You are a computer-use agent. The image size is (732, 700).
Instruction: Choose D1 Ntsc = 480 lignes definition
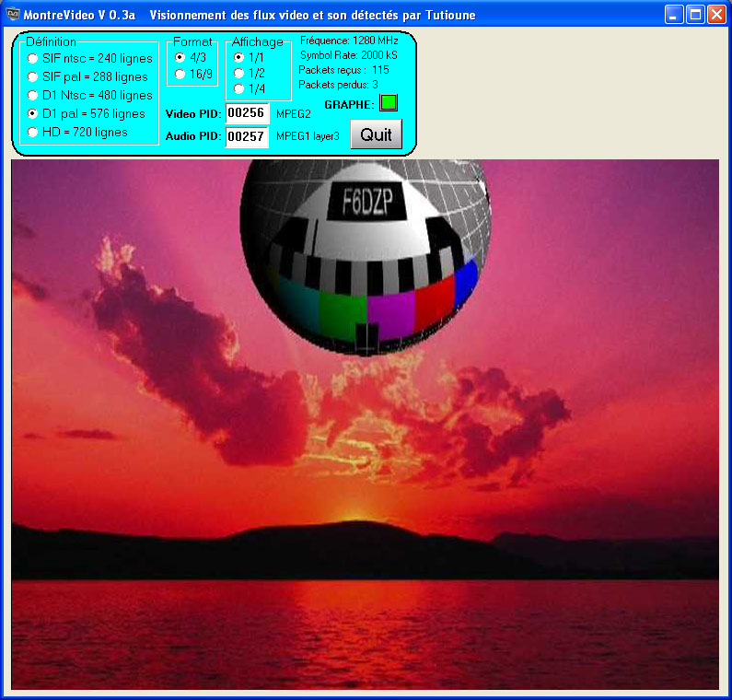click(x=33, y=96)
